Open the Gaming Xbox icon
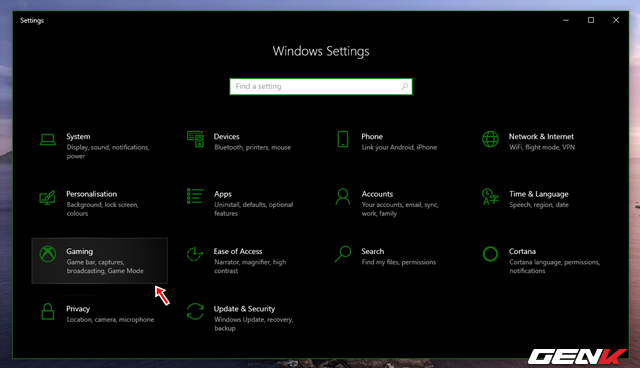640x368 pixels. (48, 254)
